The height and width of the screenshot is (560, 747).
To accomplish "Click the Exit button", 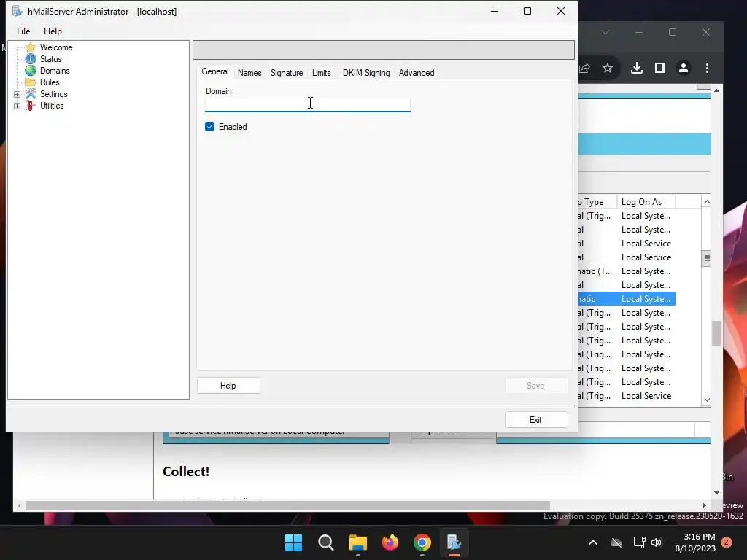I will [x=536, y=420].
